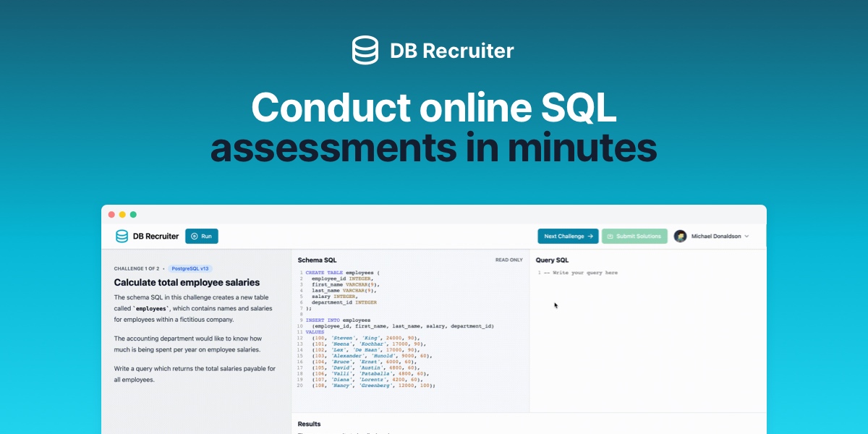The image size is (868, 434).
Task: Minimize the window using the yellow dot
Action: pos(122,215)
